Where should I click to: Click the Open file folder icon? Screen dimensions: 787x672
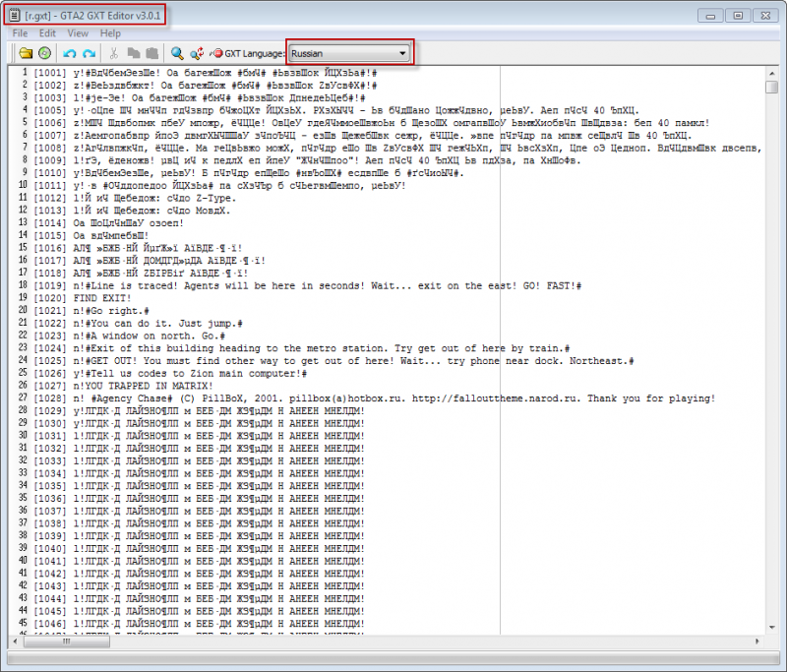(25, 53)
